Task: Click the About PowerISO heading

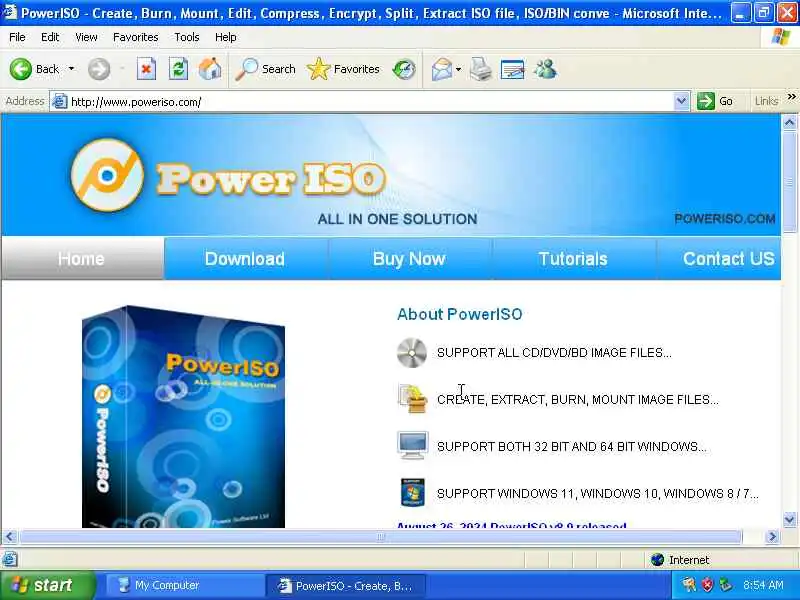Action: 460,314
